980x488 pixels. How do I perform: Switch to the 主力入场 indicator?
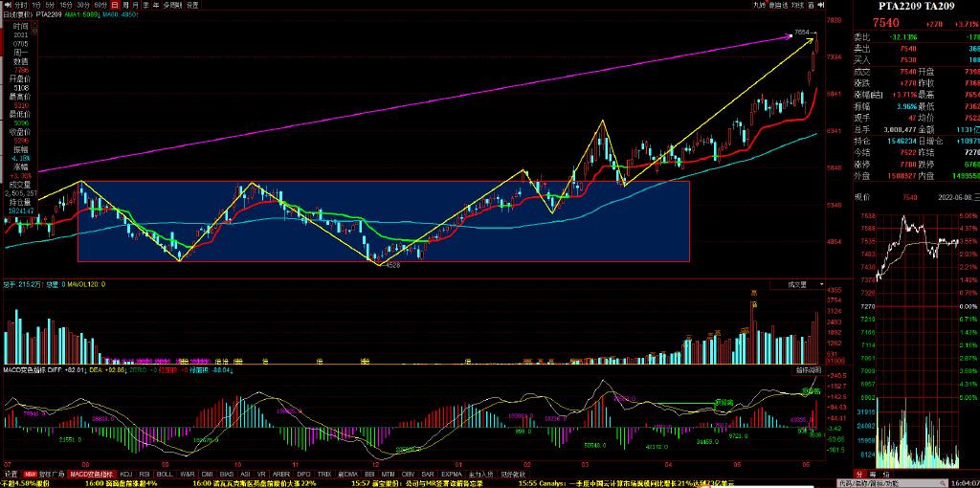point(480,475)
